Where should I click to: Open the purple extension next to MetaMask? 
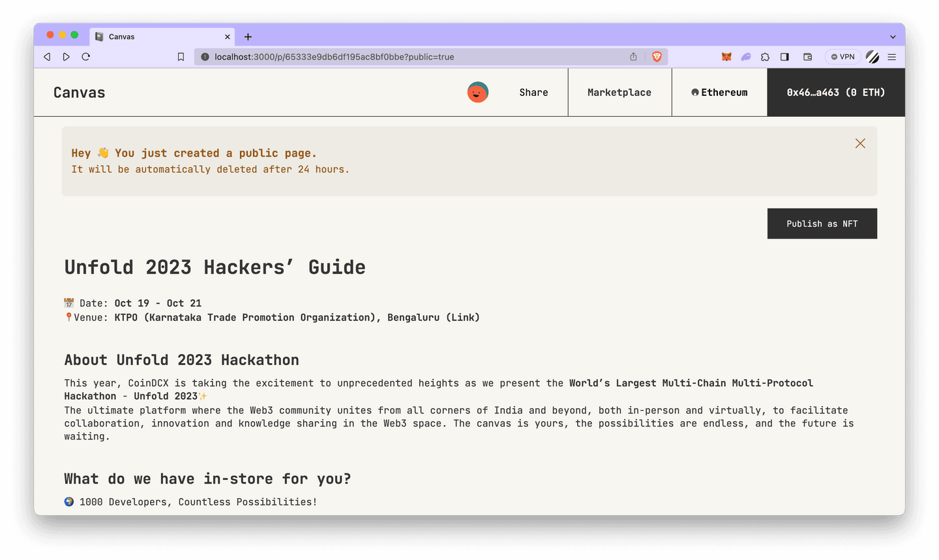pos(746,57)
